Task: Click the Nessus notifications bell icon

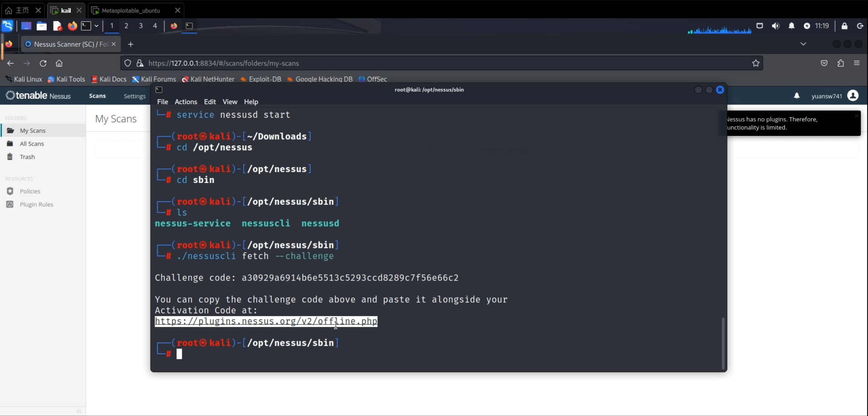Action: pos(796,96)
